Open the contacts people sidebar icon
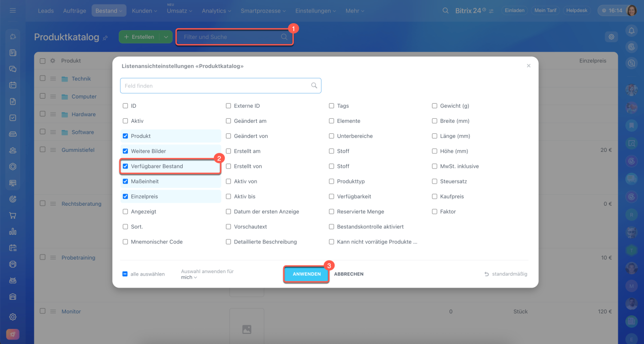Viewport: 644px width, 344px height. [x=13, y=150]
